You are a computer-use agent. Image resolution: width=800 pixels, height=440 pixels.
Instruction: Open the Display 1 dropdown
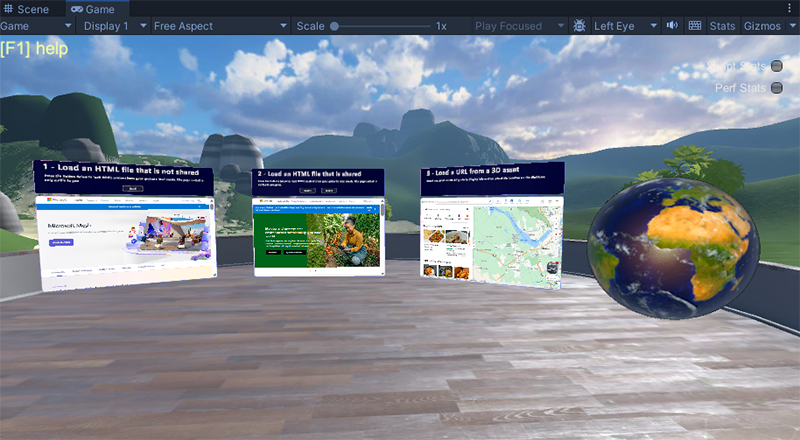[x=113, y=26]
